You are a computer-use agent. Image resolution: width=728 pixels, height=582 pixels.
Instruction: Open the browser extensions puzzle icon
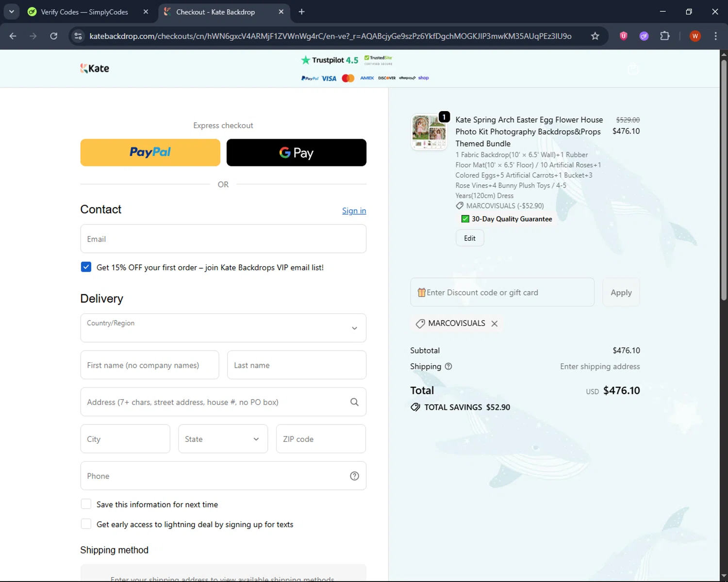point(665,36)
